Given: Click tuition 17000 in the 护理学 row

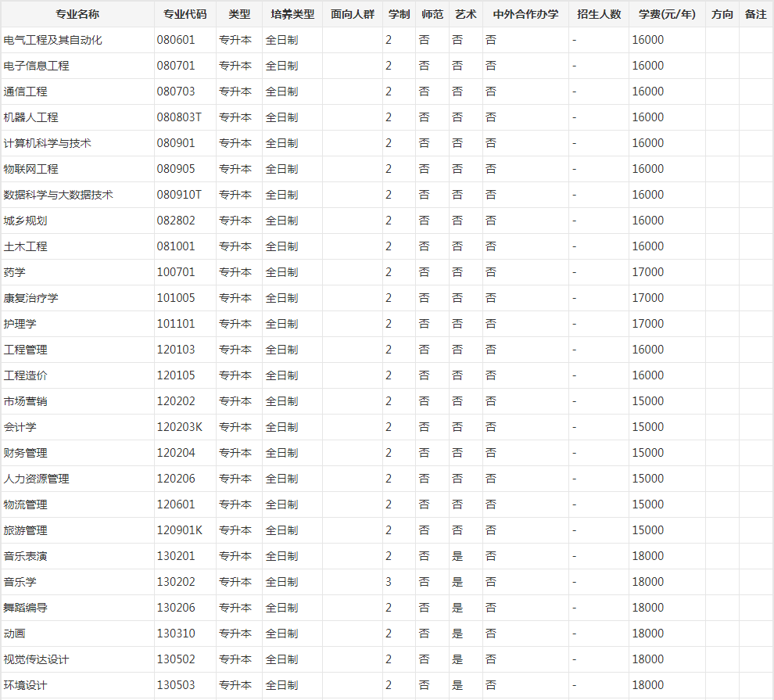Looking at the screenshot, I should pos(648,324).
